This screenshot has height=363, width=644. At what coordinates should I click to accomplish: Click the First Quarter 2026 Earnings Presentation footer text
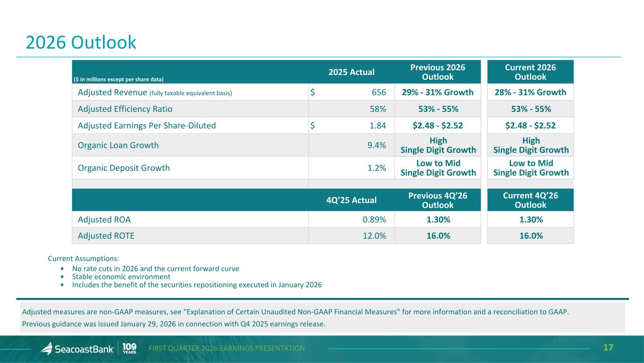click(x=226, y=348)
